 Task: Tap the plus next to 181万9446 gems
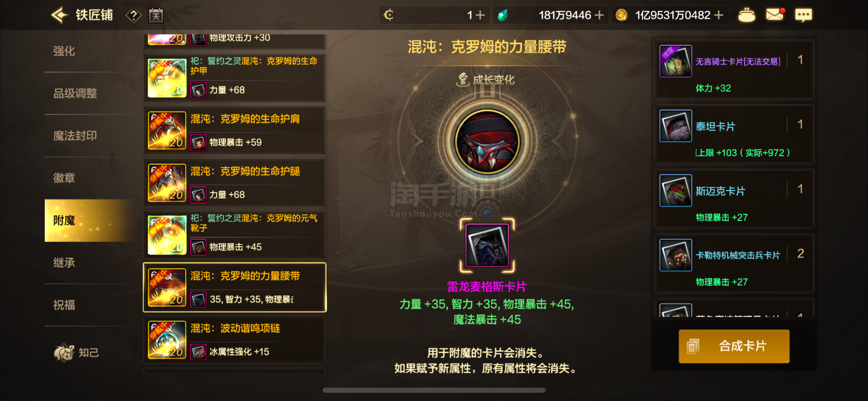(x=599, y=15)
